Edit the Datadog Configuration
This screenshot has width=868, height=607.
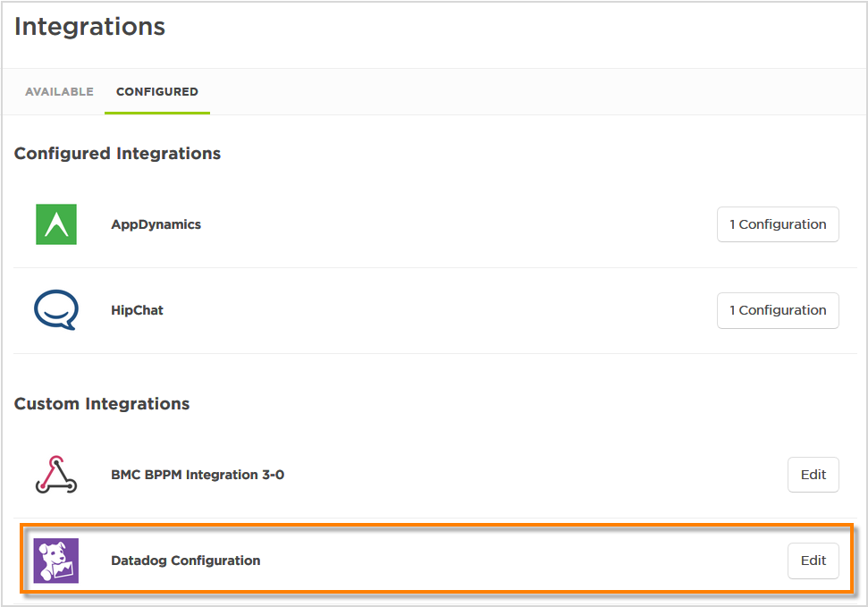click(x=813, y=561)
